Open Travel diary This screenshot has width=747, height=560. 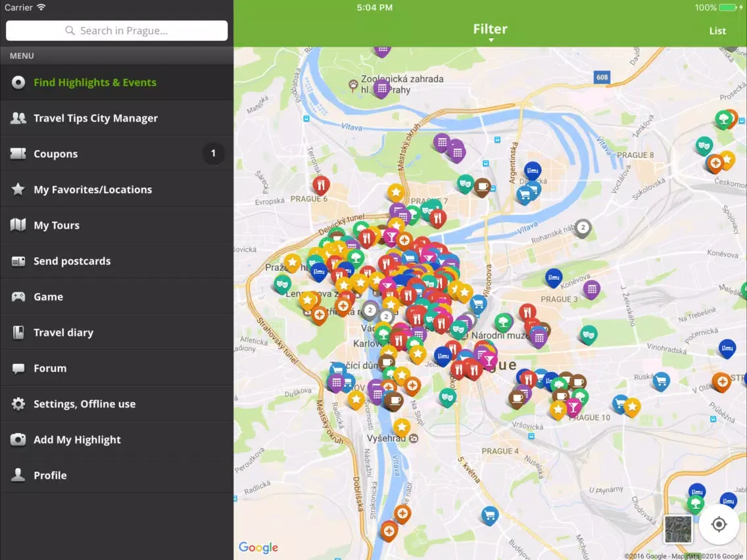[x=117, y=333]
